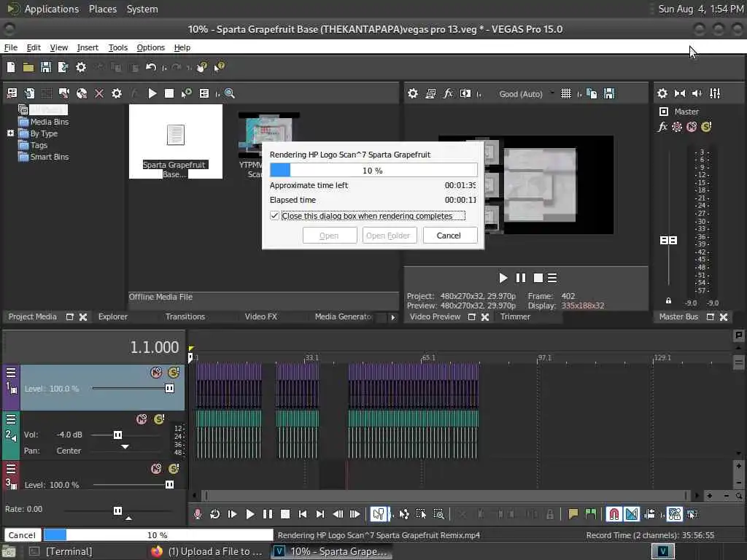Create a new project with the New icon

coord(11,67)
